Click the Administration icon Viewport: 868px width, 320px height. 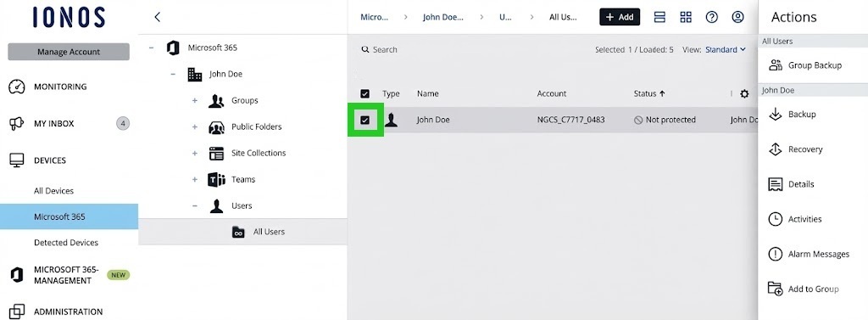(17, 312)
